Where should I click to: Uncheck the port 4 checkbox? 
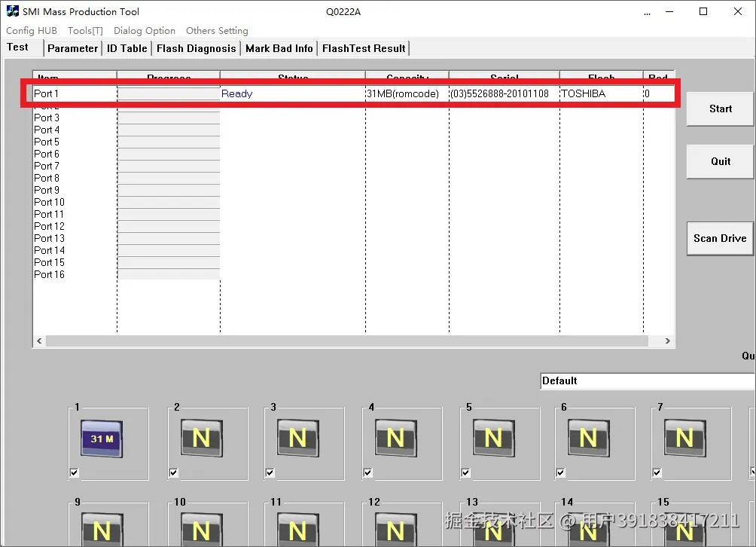point(368,472)
